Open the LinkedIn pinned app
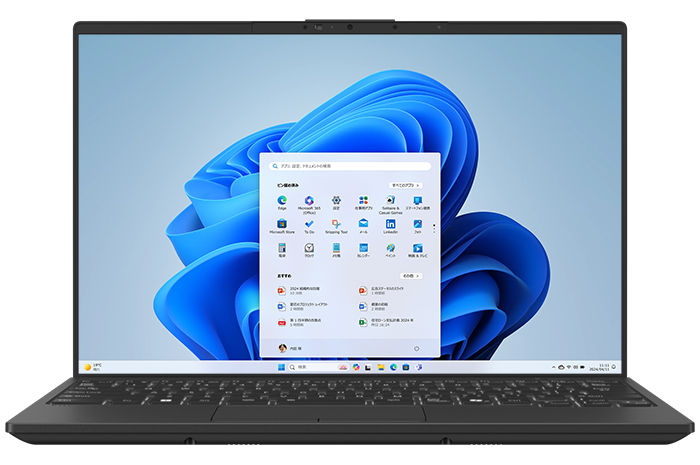700x465 pixels. [x=391, y=225]
